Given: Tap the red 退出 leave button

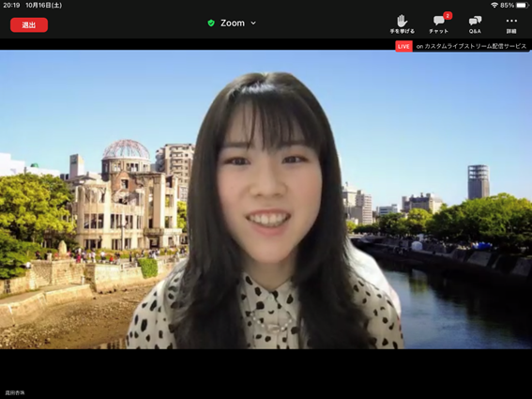Looking at the screenshot, I should [x=29, y=24].
